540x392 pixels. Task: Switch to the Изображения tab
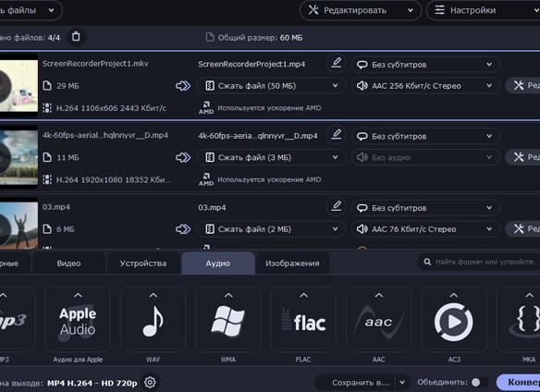pyautogui.click(x=292, y=263)
